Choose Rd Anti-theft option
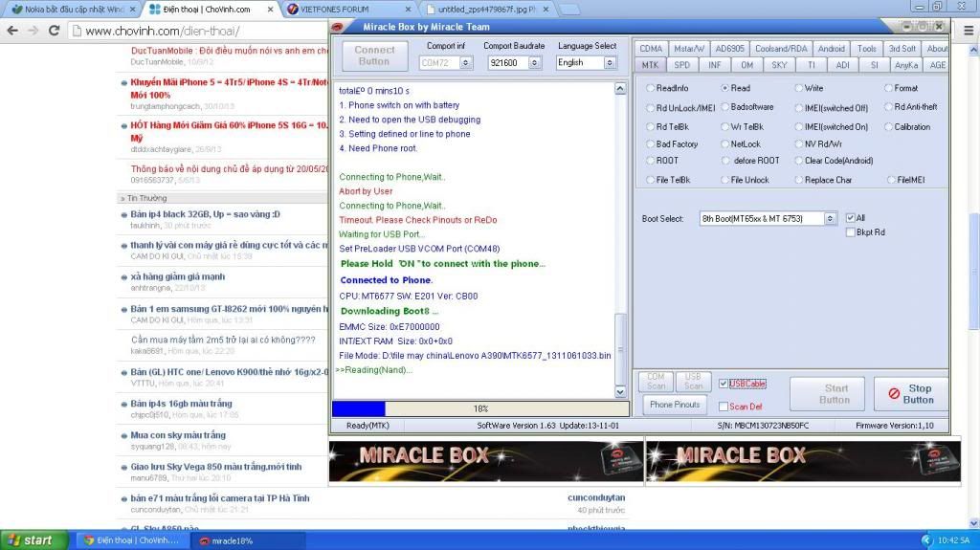 click(x=888, y=107)
